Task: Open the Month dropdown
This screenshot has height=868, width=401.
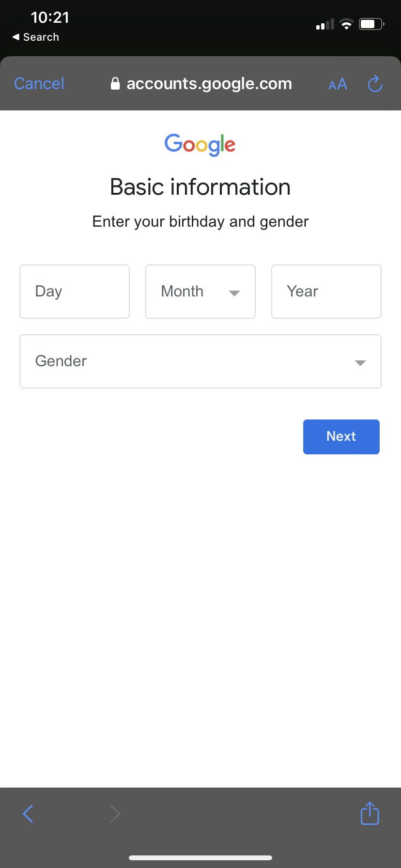Action: pyautogui.click(x=200, y=292)
